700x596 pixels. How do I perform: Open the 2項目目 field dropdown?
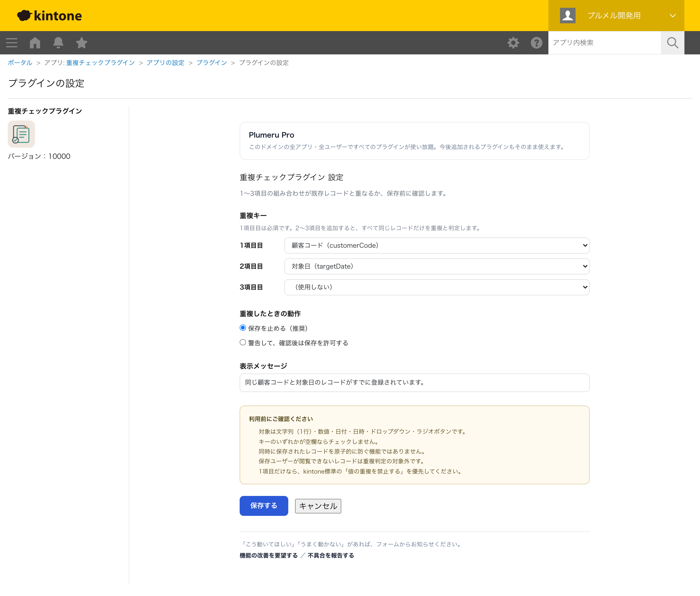[437, 266]
